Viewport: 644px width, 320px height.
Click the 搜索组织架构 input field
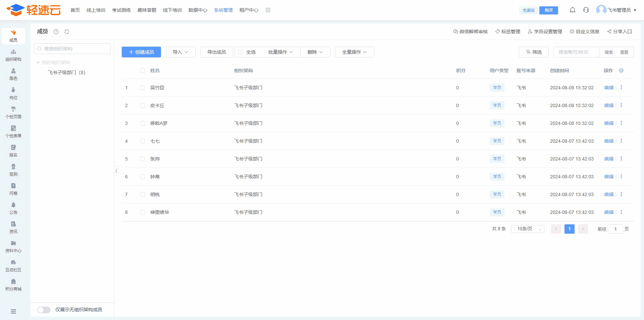coord(72,49)
